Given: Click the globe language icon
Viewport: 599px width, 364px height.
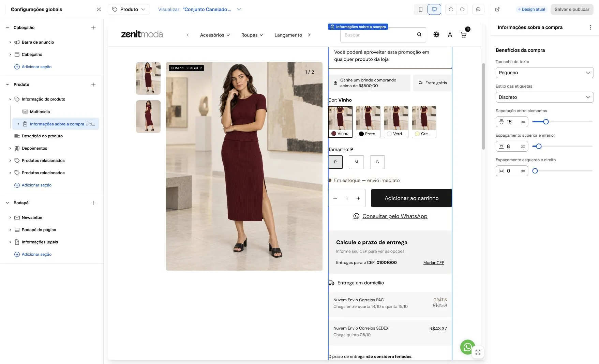Looking at the screenshot, I should 436,34.
